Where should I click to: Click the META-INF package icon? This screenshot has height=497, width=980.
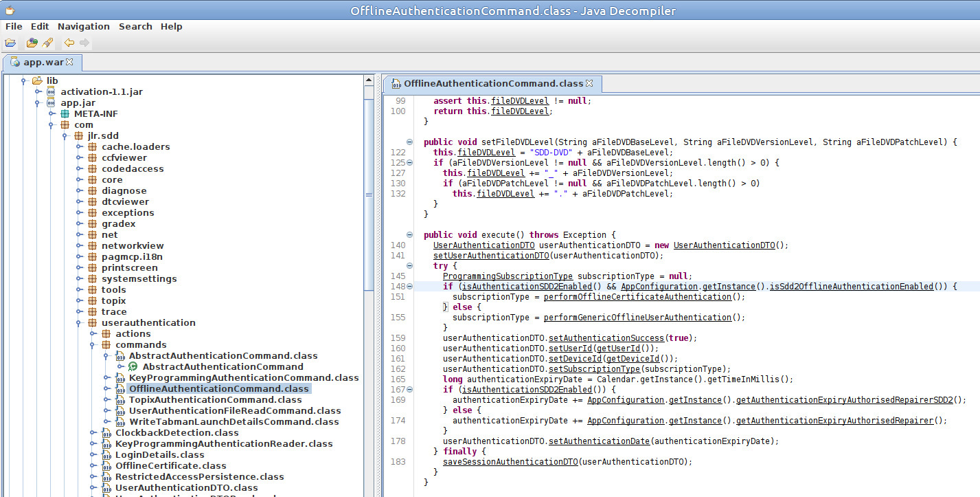(65, 114)
